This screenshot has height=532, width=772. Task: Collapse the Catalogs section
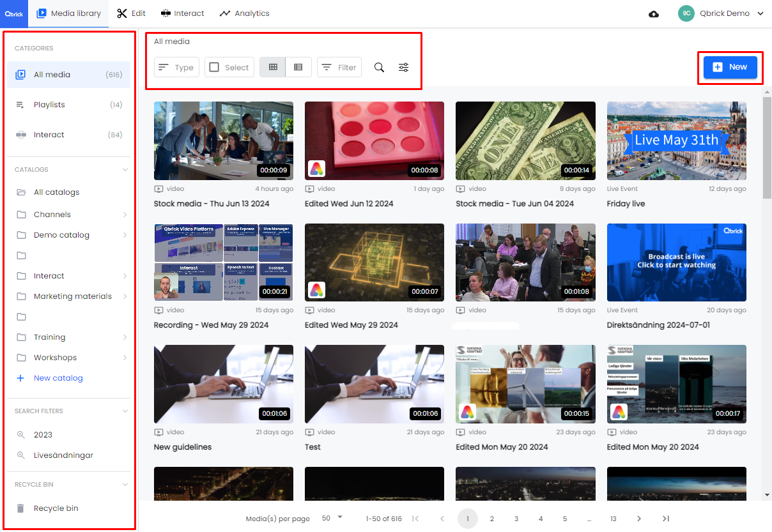[x=125, y=170]
